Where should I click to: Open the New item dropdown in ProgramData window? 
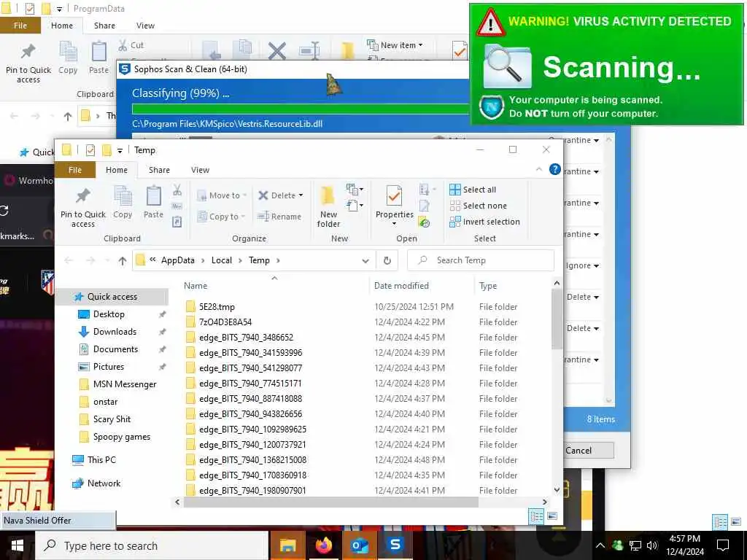(x=395, y=45)
